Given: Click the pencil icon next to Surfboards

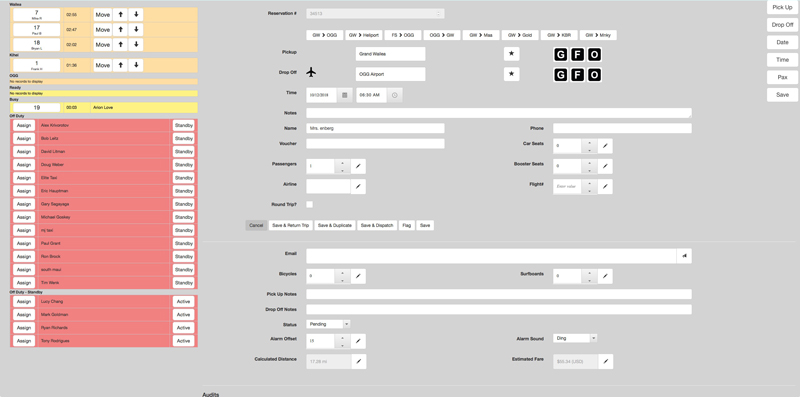Looking at the screenshot, I should 605,276.
